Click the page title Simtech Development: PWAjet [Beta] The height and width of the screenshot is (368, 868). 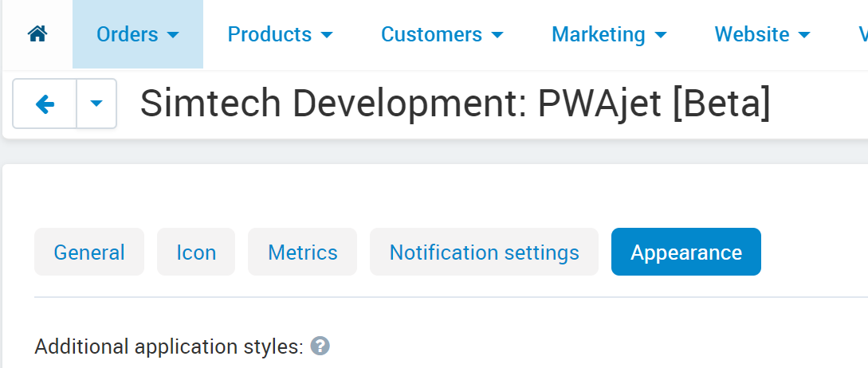pos(455,104)
